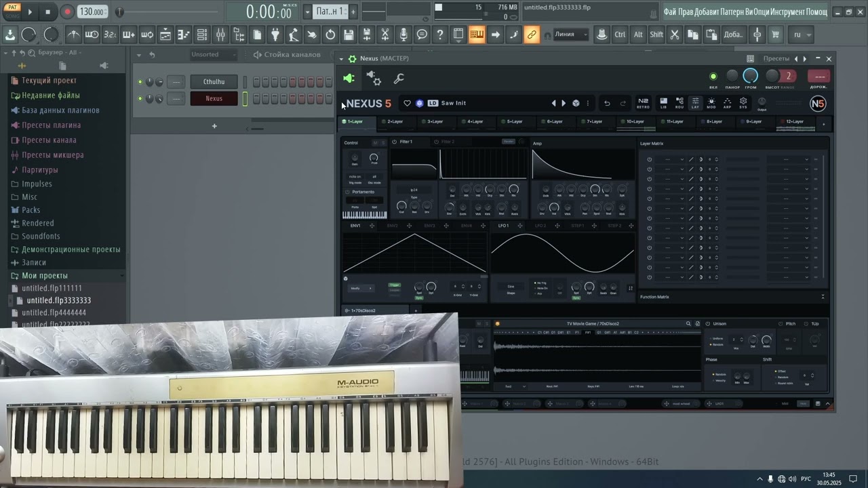Open the pattern selector dropdown arrow
Screen dimensions: 868x488
[307, 12]
